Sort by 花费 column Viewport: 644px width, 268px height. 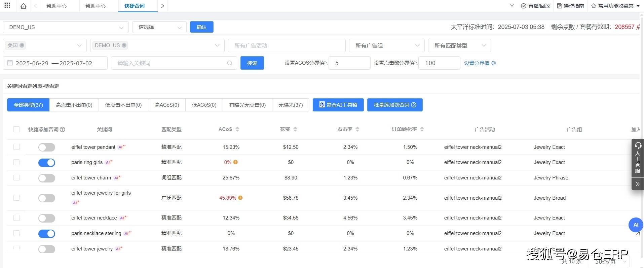[295, 129]
